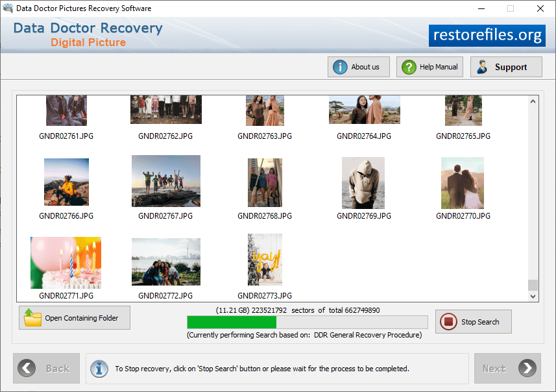Click the sectors count text above progress bar
Screen dimensions: 556x392
click(x=298, y=310)
